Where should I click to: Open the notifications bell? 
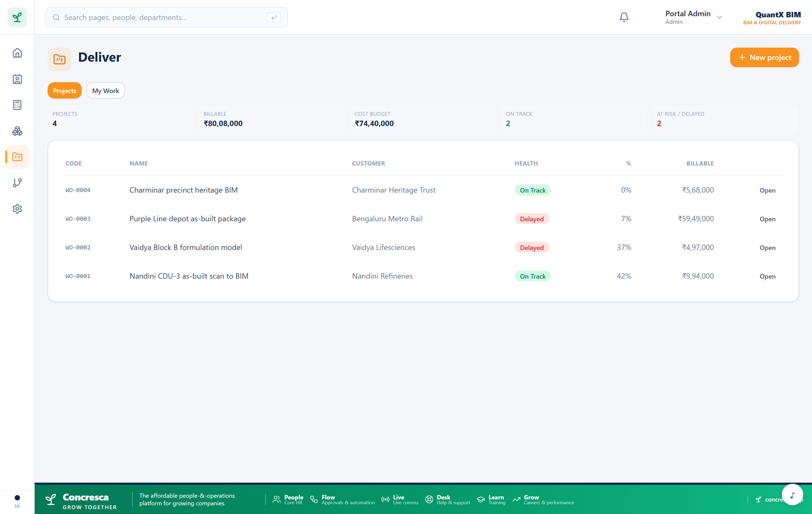pyautogui.click(x=624, y=17)
